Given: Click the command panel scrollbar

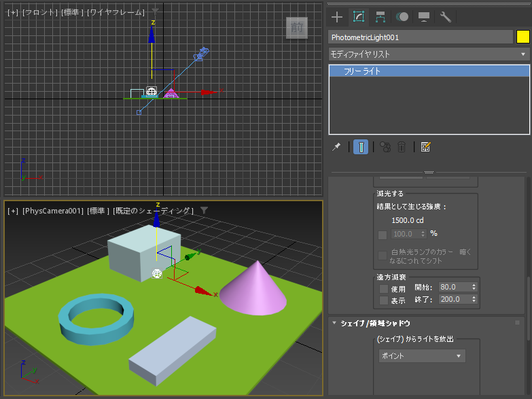Looking at the screenshot, I should tap(529, 309).
